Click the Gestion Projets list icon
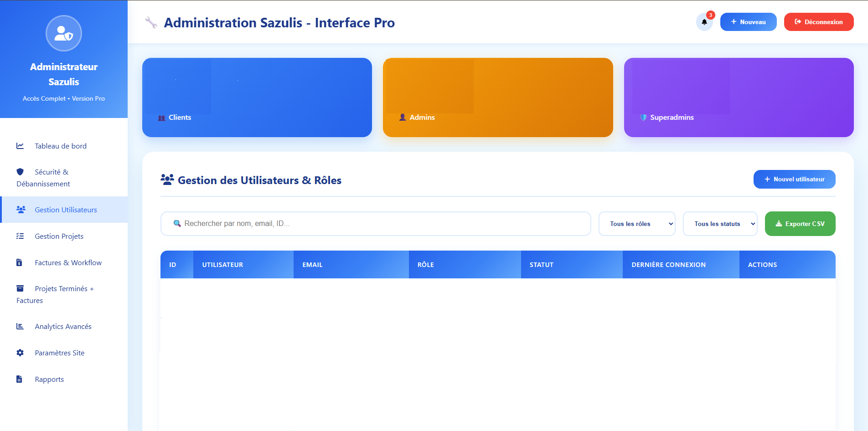868x431 pixels. click(x=20, y=236)
